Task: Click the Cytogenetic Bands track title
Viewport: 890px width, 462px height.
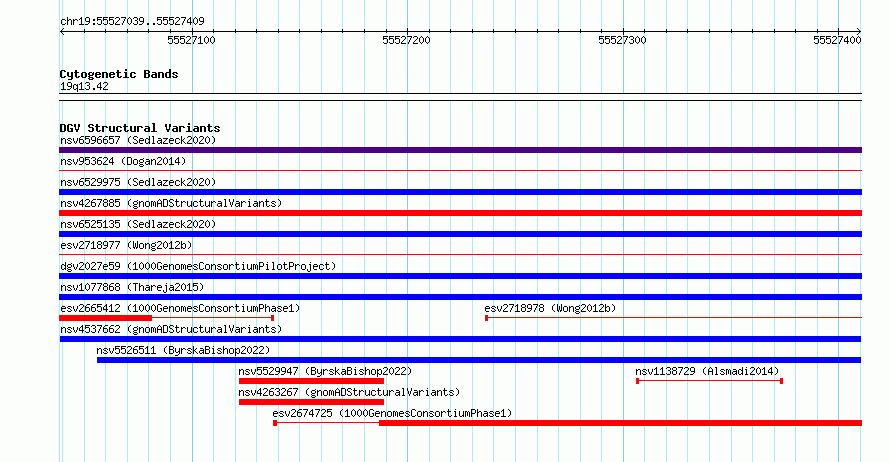Action: [x=119, y=74]
